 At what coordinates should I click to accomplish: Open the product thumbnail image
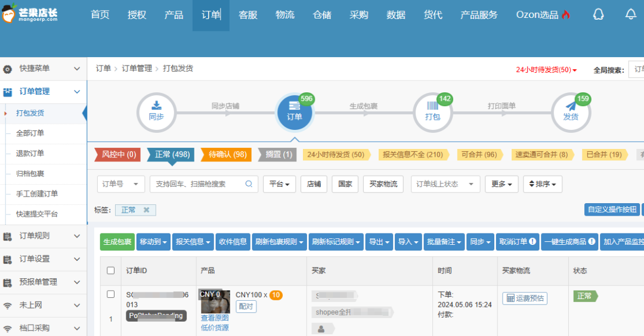pos(215,301)
